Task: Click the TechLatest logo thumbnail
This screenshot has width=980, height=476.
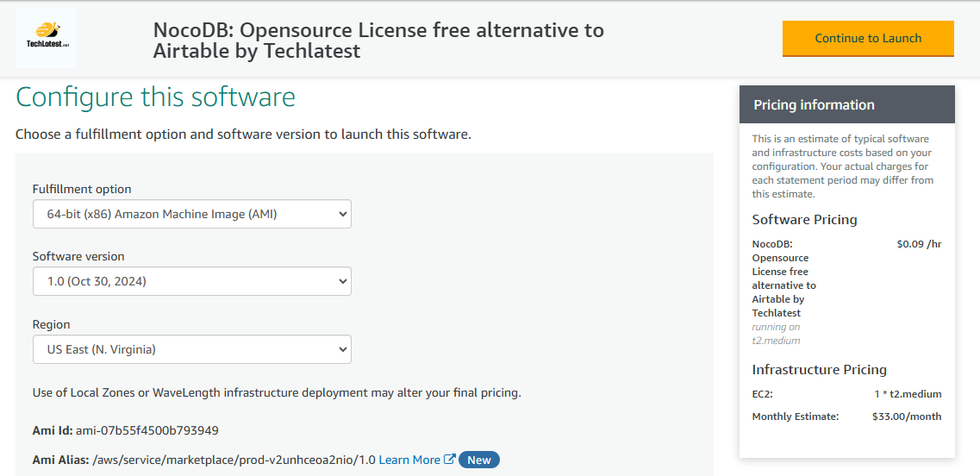Action: [45, 38]
